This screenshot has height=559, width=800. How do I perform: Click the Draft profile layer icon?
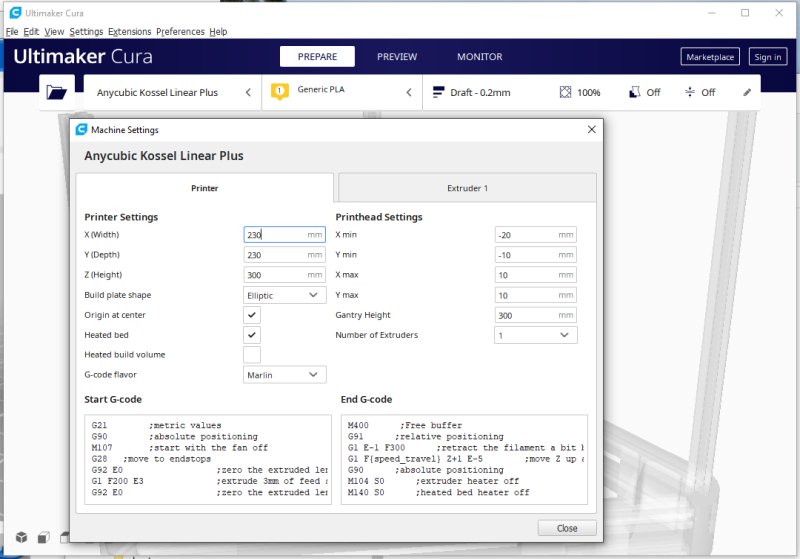[x=438, y=92]
